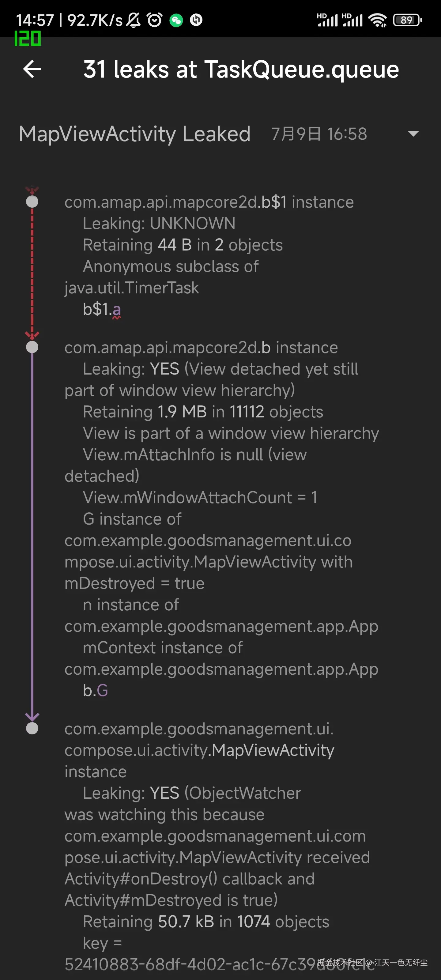Viewport: 441px width, 980px height.
Task: Tap the battery level indicator
Action: pyautogui.click(x=407, y=20)
